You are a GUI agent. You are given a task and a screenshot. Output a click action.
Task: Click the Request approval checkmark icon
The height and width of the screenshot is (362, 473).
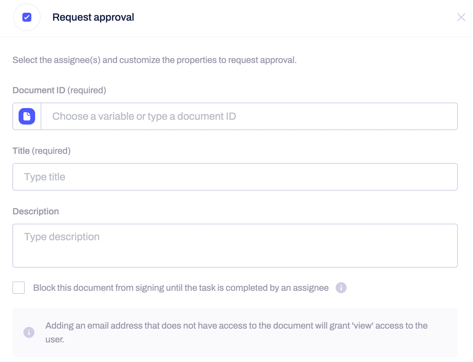[x=27, y=17]
